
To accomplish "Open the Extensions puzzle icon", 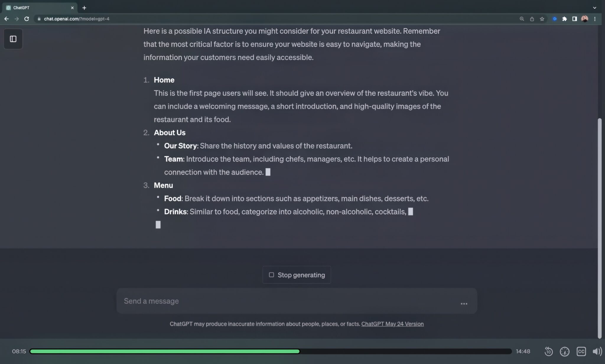I will pos(565,19).
